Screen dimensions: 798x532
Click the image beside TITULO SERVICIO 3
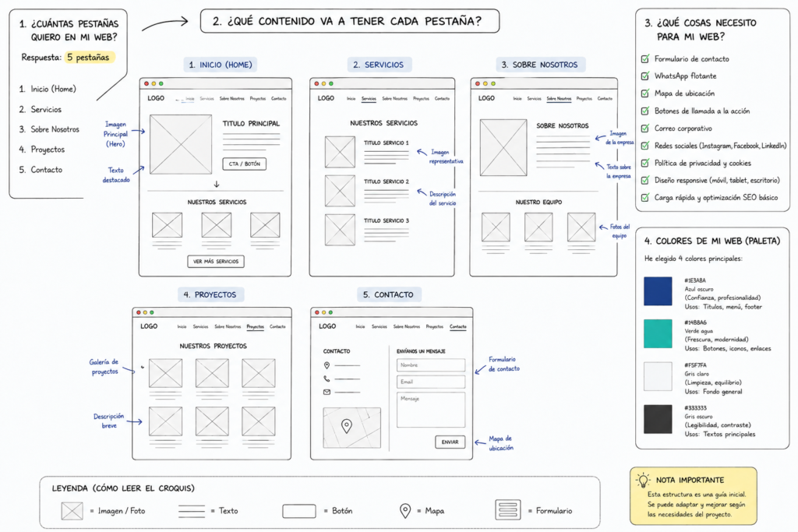coord(340,230)
